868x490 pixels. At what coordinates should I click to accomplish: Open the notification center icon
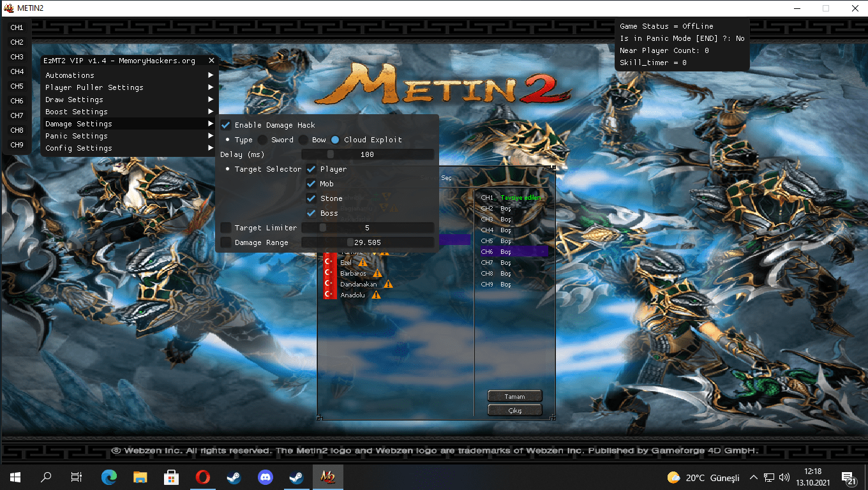(849, 478)
